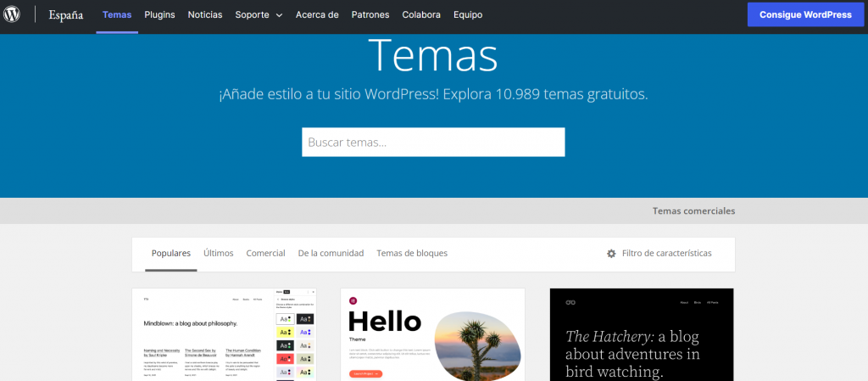Go to the Equipo page
The width and height of the screenshot is (868, 381).
tap(468, 15)
